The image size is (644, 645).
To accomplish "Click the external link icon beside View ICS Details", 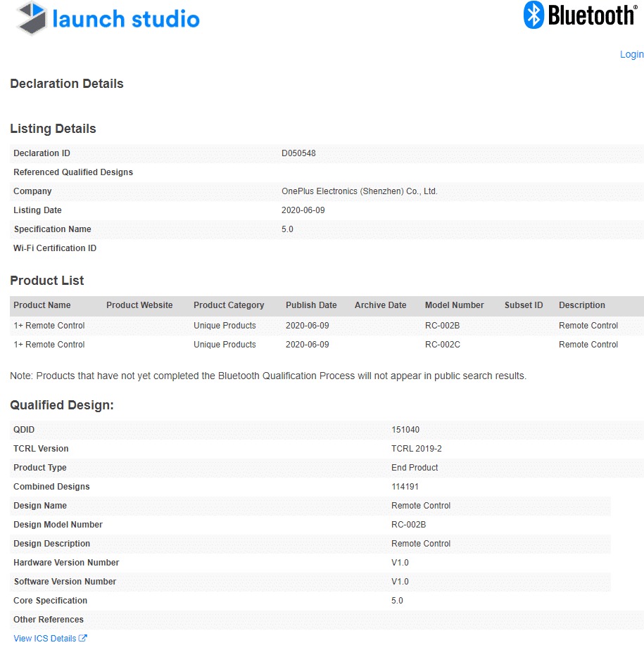I will (x=83, y=638).
